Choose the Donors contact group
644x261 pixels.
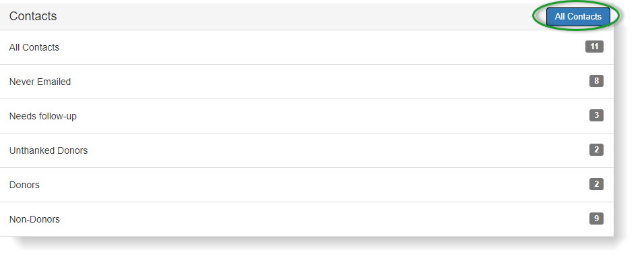click(x=307, y=185)
